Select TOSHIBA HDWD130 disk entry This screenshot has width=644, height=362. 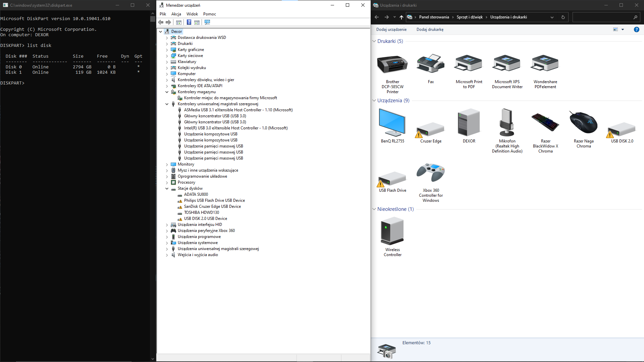[x=201, y=213]
